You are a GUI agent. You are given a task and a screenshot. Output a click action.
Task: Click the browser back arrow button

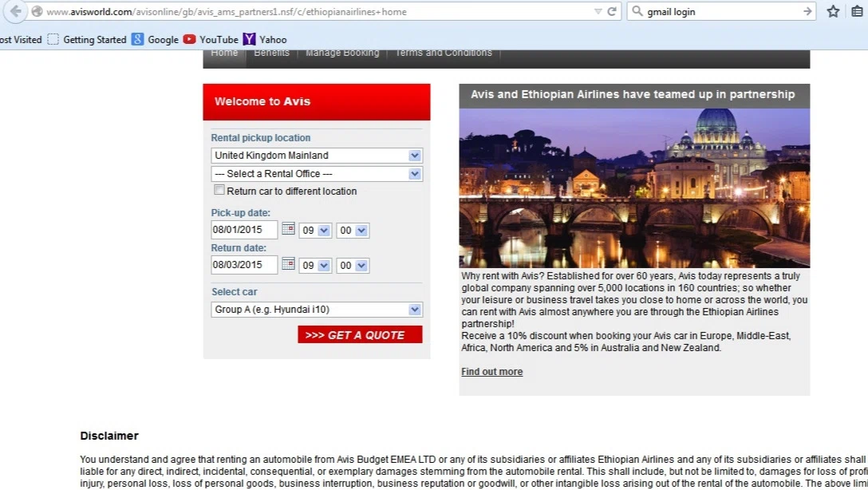pyautogui.click(x=15, y=11)
